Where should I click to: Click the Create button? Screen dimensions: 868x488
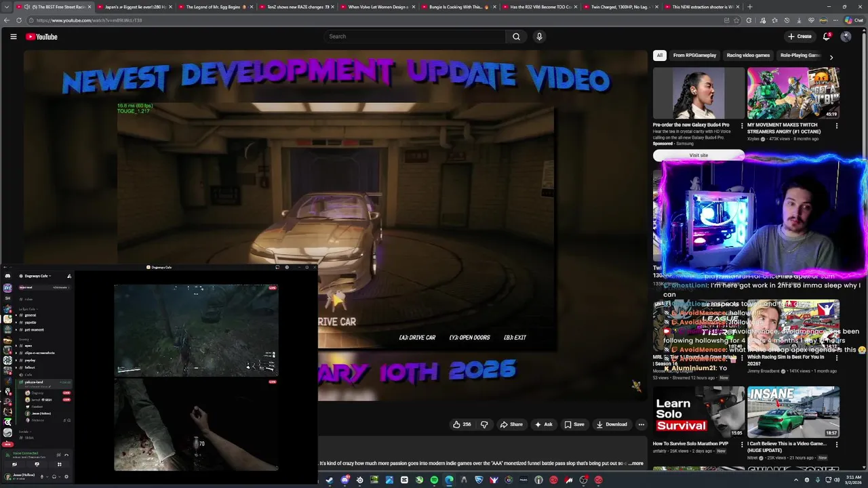800,37
